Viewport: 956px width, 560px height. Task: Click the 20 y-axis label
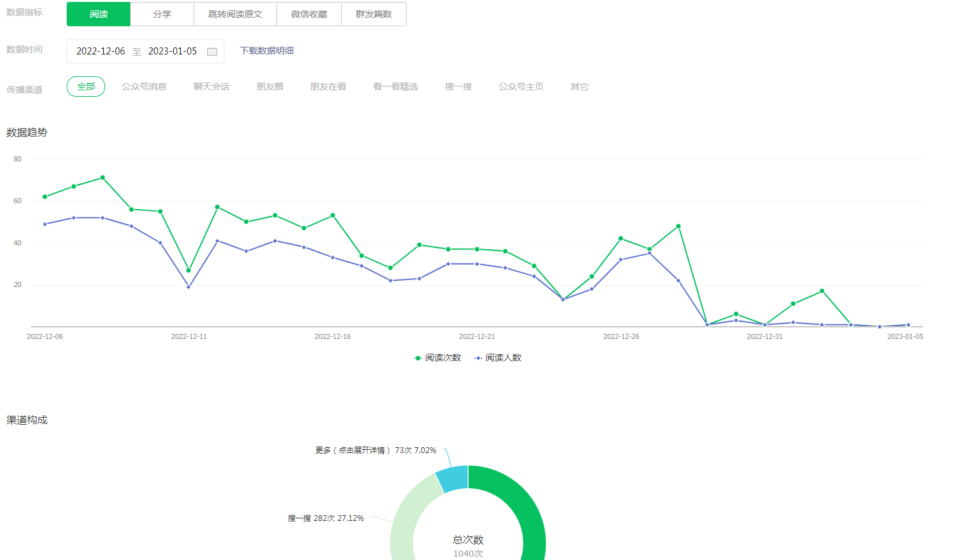17,284
